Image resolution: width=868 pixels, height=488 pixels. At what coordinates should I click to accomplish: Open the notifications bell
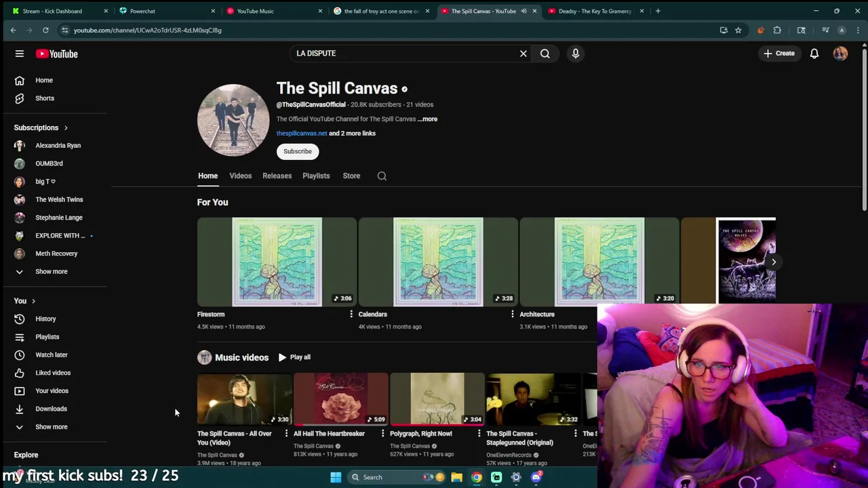(x=814, y=54)
